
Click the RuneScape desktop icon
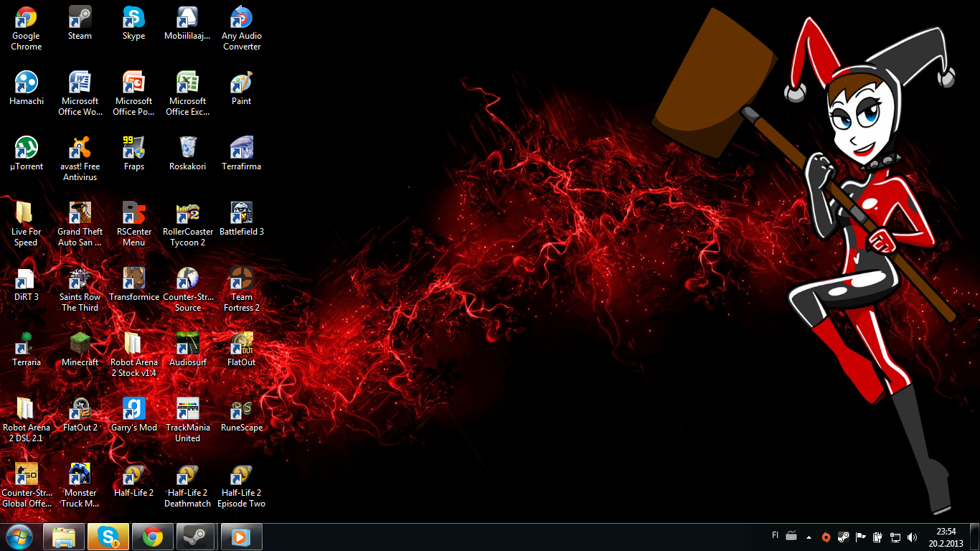pyautogui.click(x=242, y=415)
